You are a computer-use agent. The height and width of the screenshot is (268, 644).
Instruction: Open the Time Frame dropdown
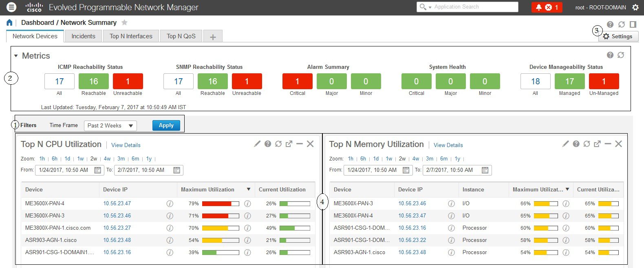(x=110, y=125)
